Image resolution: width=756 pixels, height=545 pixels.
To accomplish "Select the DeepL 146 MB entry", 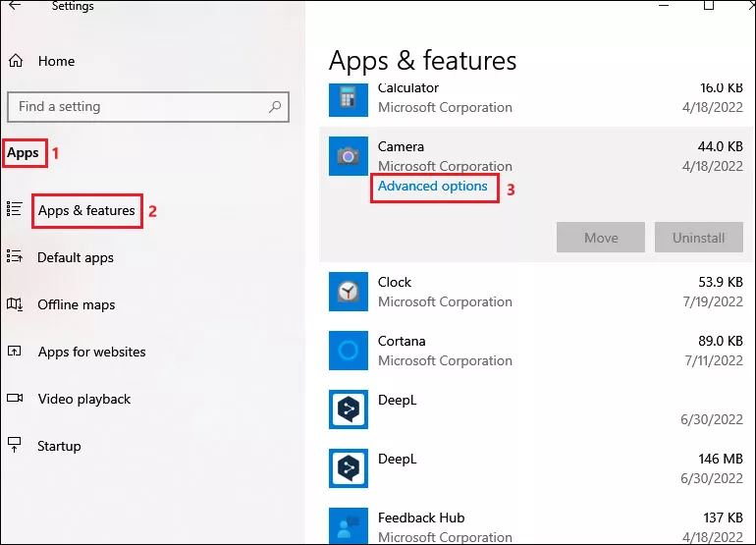I will coord(536,468).
